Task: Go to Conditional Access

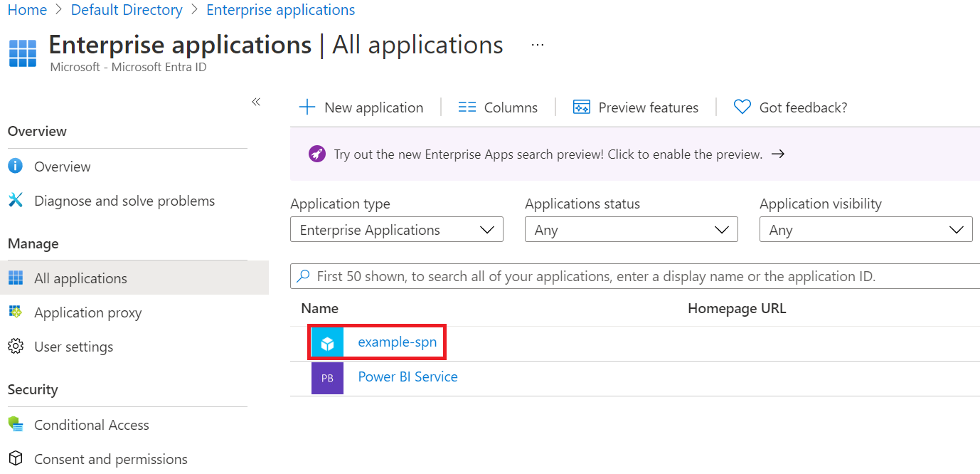Action: tap(92, 425)
